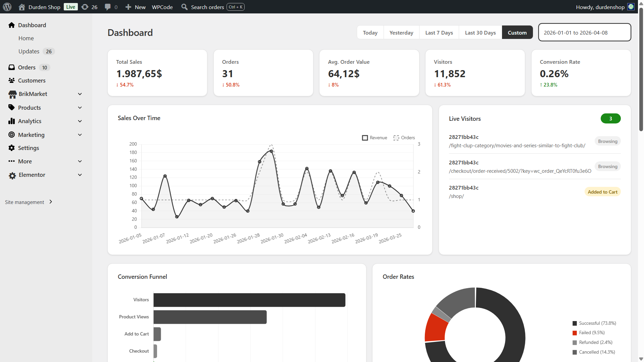
Task: Click the Settings gear icon in sidebar
Action: pyautogui.click(x=12, y=148)
